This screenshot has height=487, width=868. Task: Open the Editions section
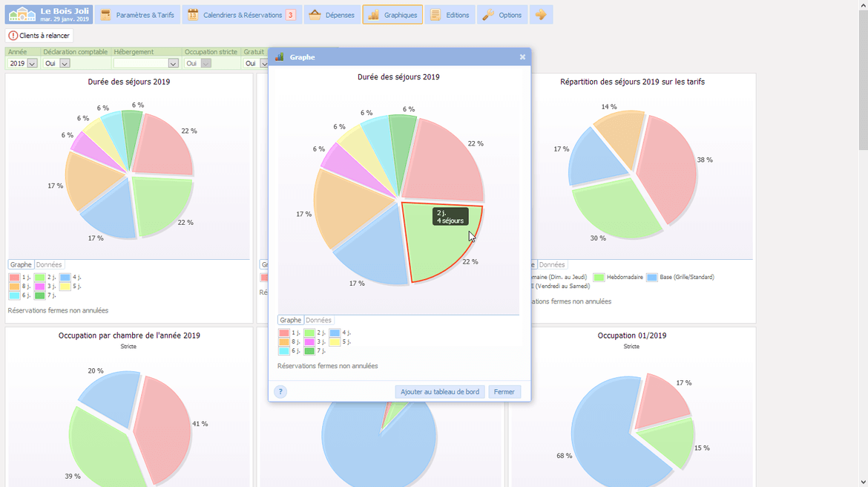pos(450,15)
